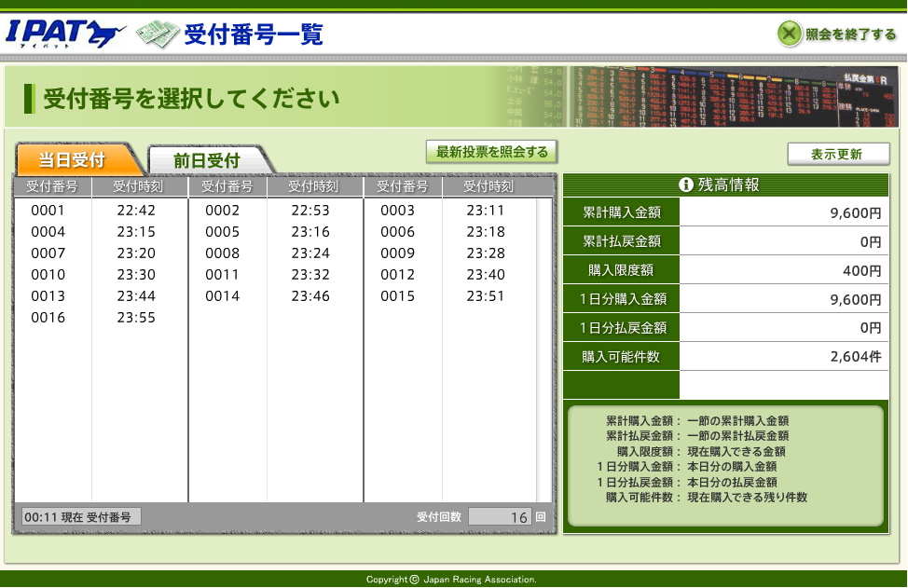Click the 残高情報 panel header
The image size is (908, 588).
(725, 185)
